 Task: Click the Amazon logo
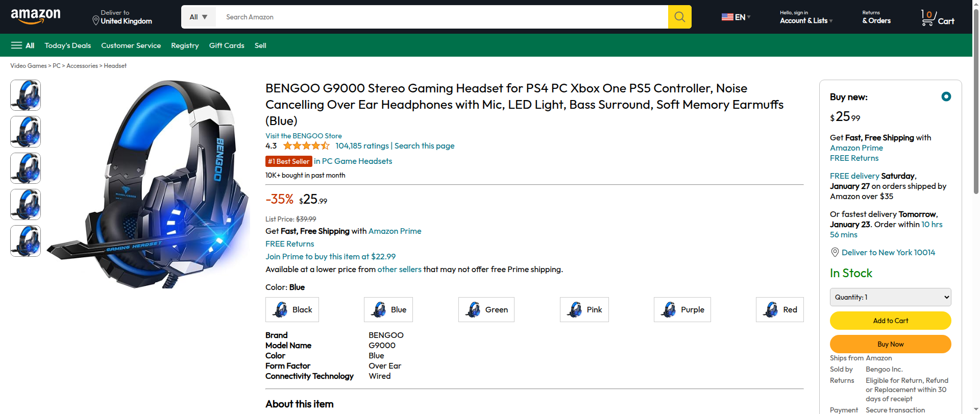[36, 16]
